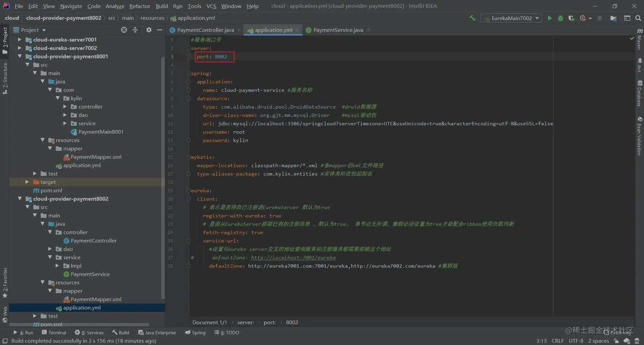Open the File menu

pos(19,6)
